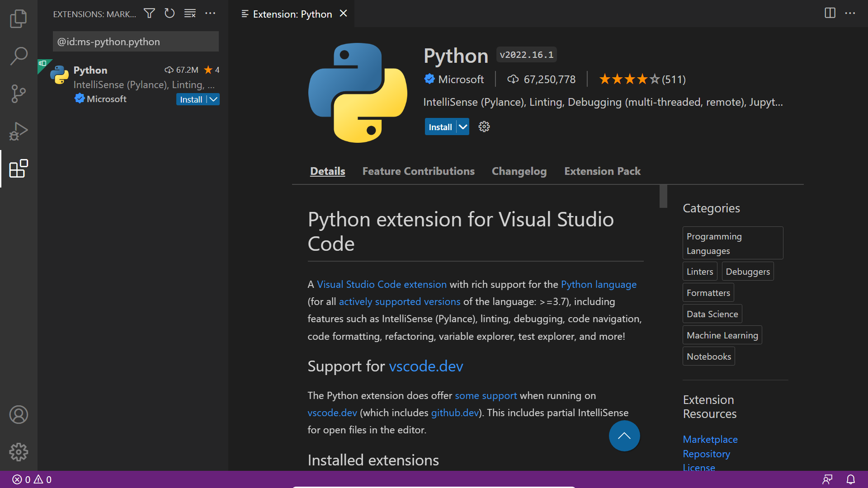Select the Extensions view icon
This screenshot has width=868, height=488.
click(x=18, y=169)
